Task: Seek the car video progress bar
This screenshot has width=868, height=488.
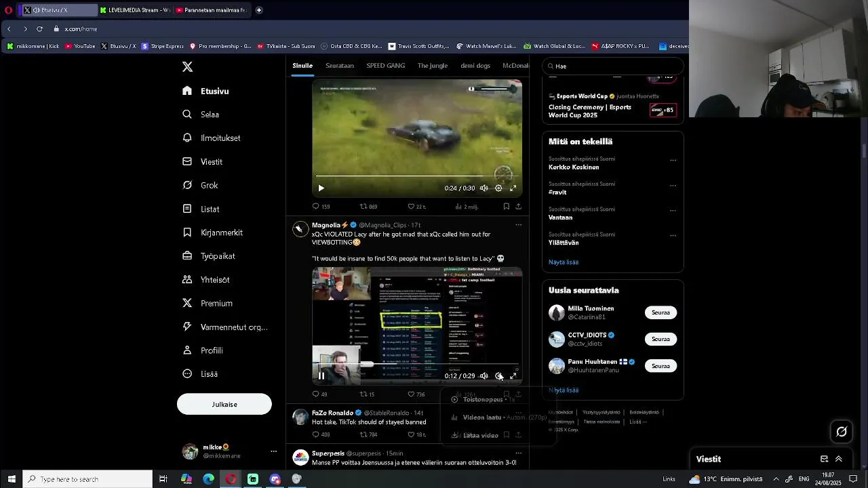Action: point(417,176)
